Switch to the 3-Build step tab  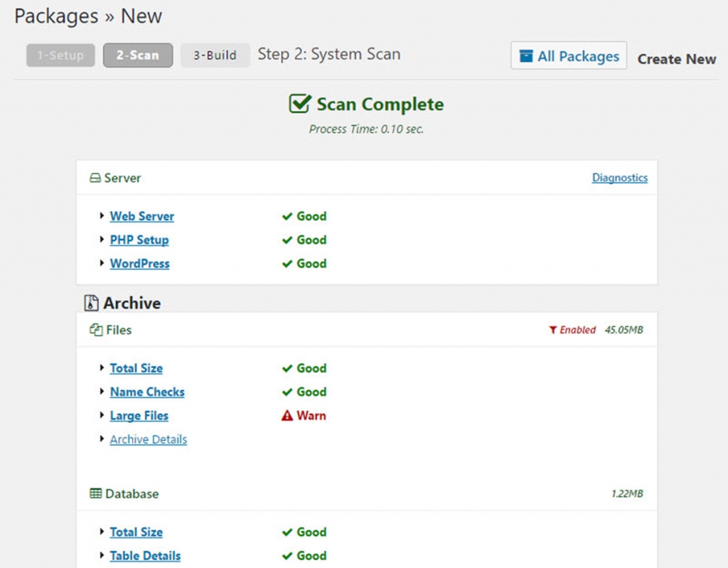pyautogui.click(x=215, y=55)
